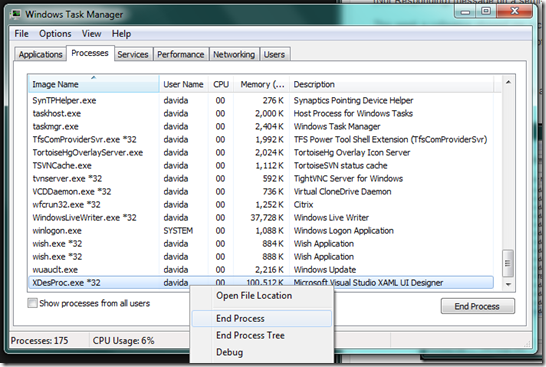Viewport: 546px width, 367px height.
Task: Choose End Process in context menu
Action: 261,319
